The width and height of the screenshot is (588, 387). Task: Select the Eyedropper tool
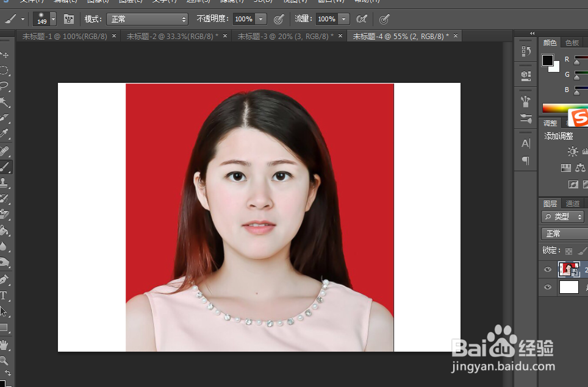(x=4, y=133)
